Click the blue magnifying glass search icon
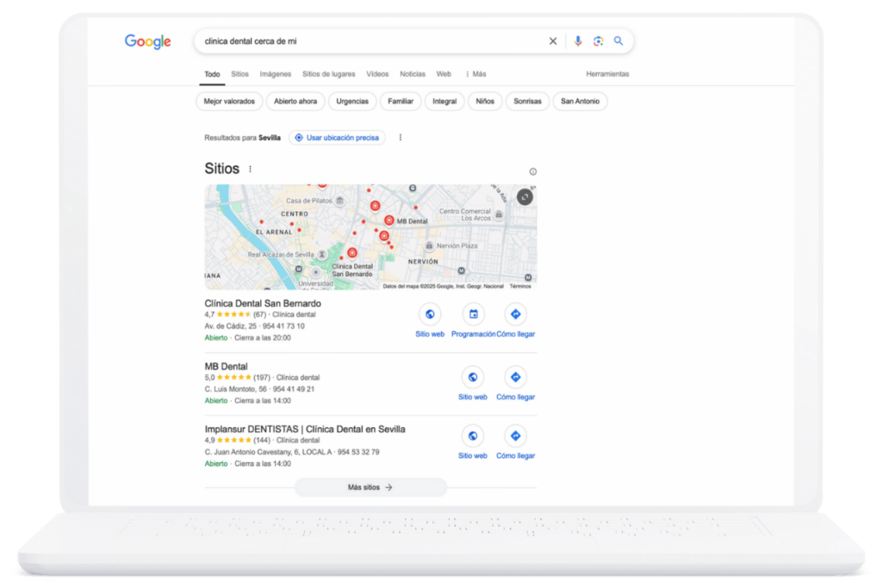Viewport: 882px width, 588px height. click(618, 41)
